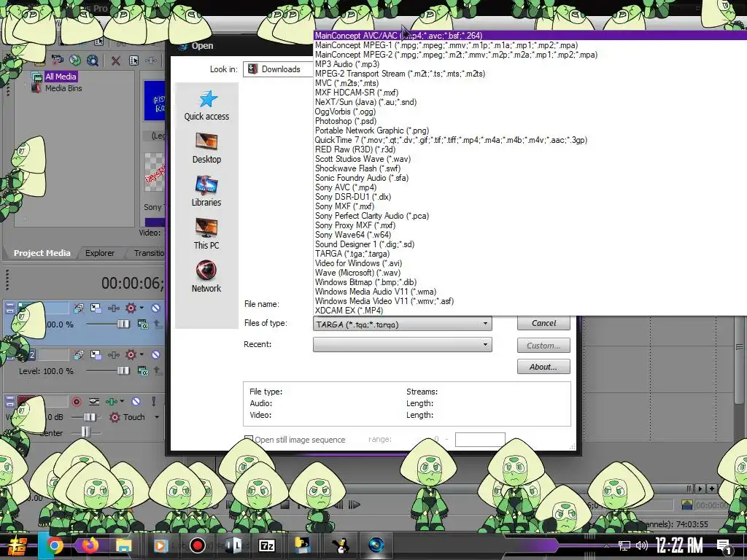Image resolution: width=747 pixels, height=560 pixels.
Task: Choose Windows Media Video V11 type
Action: pos(530,301)
